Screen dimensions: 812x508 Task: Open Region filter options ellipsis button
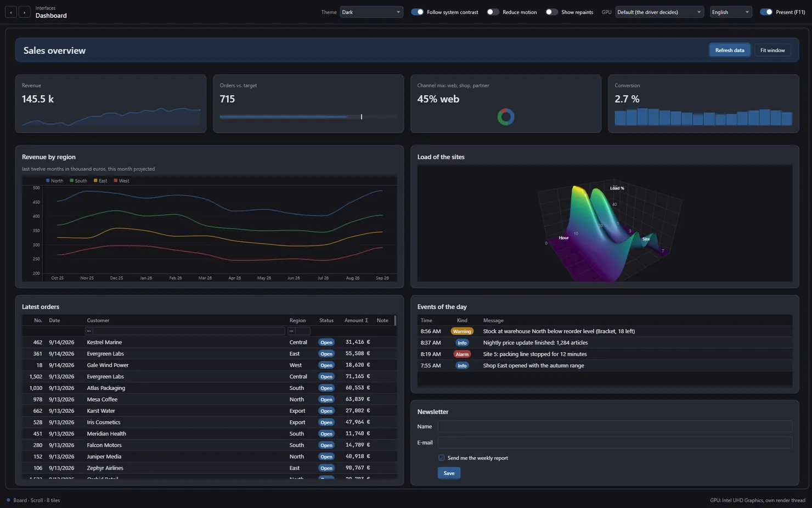291,331
